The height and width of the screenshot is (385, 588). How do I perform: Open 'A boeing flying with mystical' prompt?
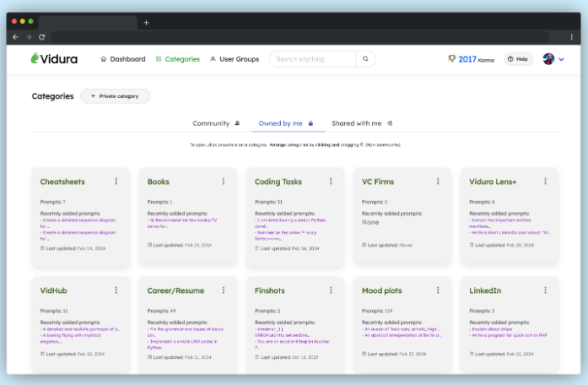click(71, 338)
